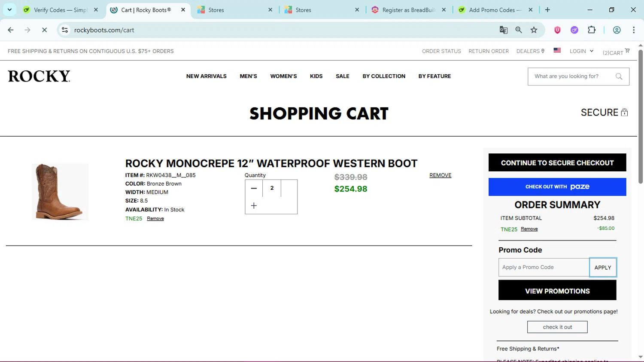Select the US flag country icon
The image size is (644, 362).
pos(557,50)
